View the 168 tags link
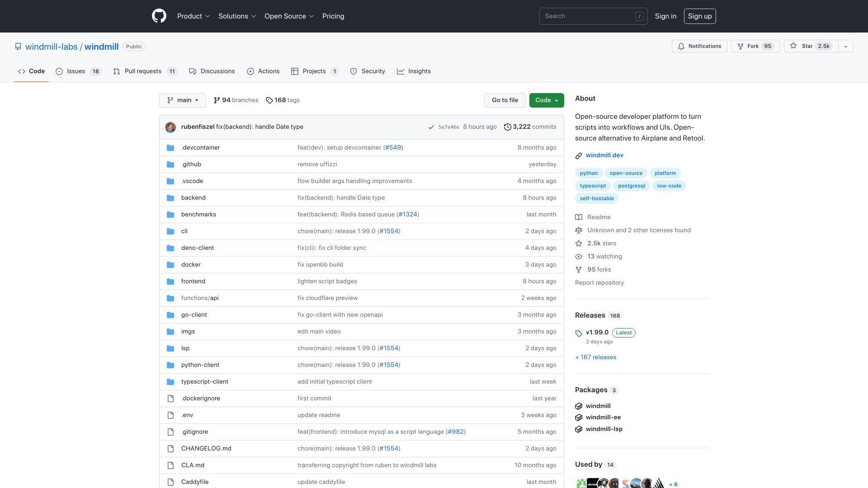This screenshot has height=488, width=868. tap(283, 100)
